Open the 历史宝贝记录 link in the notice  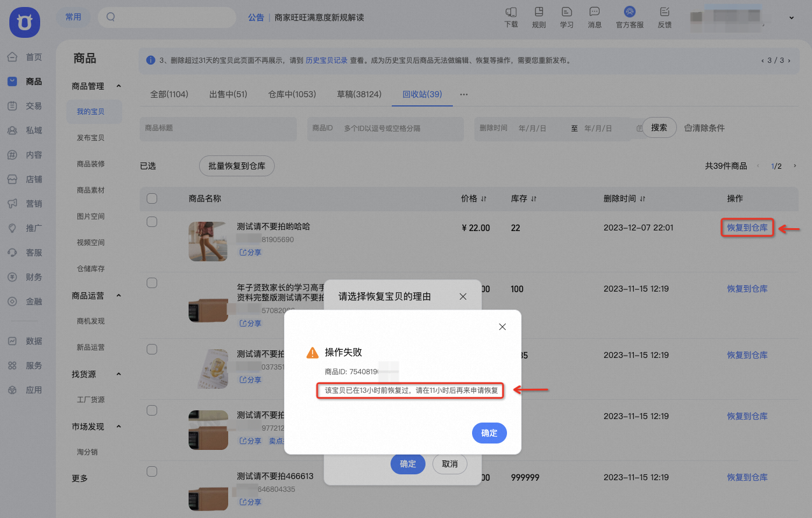click(x=326, y=60)
